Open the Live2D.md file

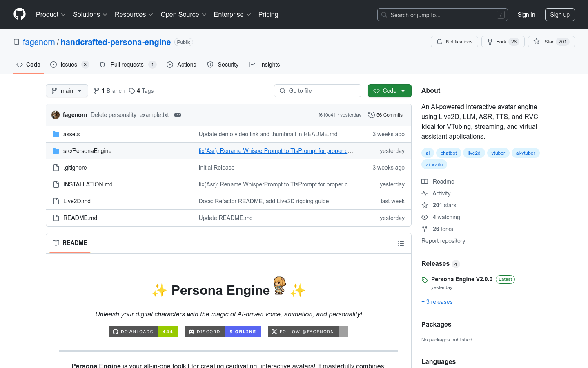tap(77, 201)
